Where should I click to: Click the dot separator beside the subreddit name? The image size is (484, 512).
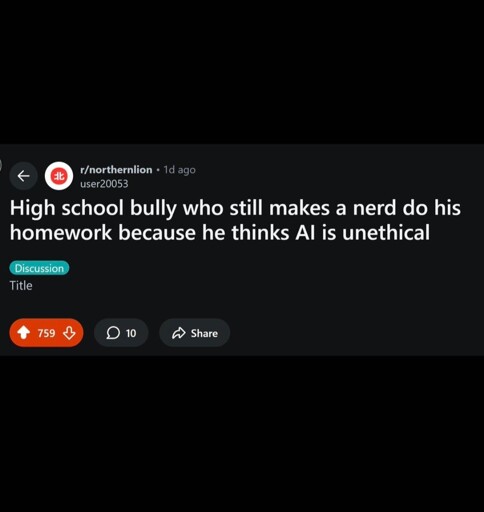point(158,170)
